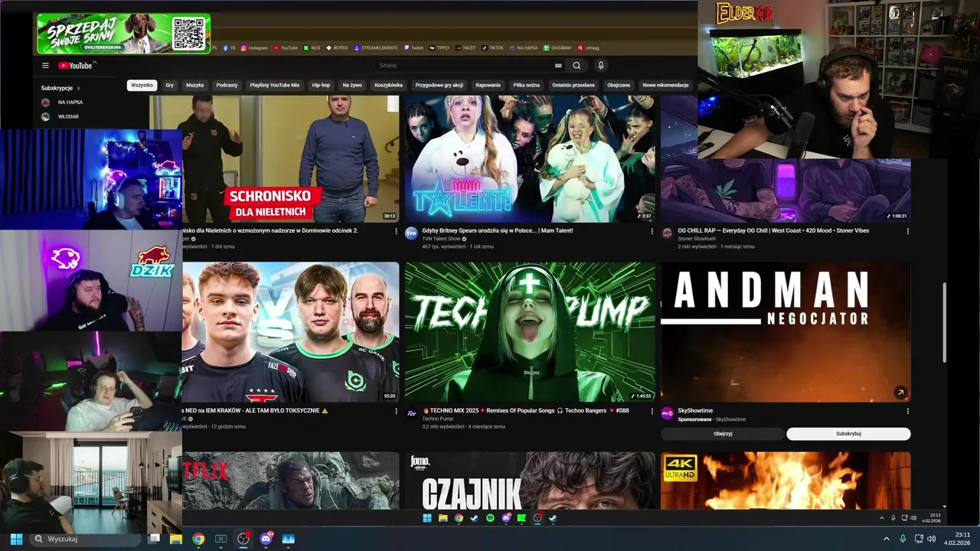This screenshot has height=551, width=980.
Task: Click the Obejrzyj button on SkyShowtime ad
Action: 723,434
